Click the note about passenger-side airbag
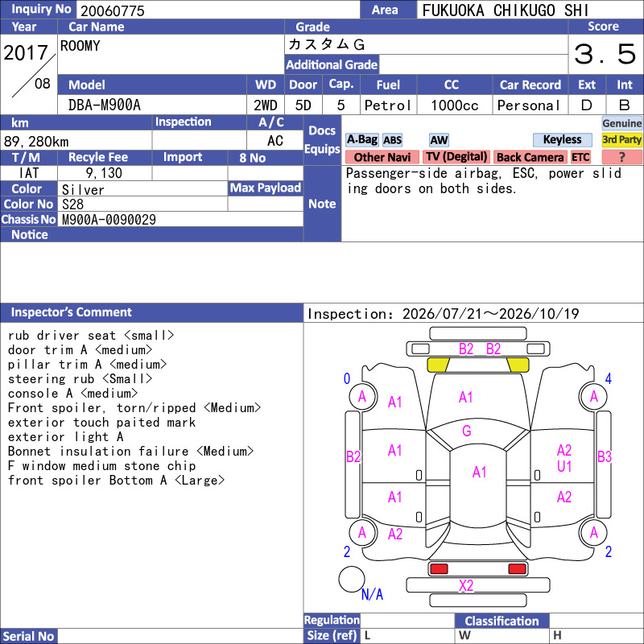Viewport: 644px width, 644px height. click(484, 181)
